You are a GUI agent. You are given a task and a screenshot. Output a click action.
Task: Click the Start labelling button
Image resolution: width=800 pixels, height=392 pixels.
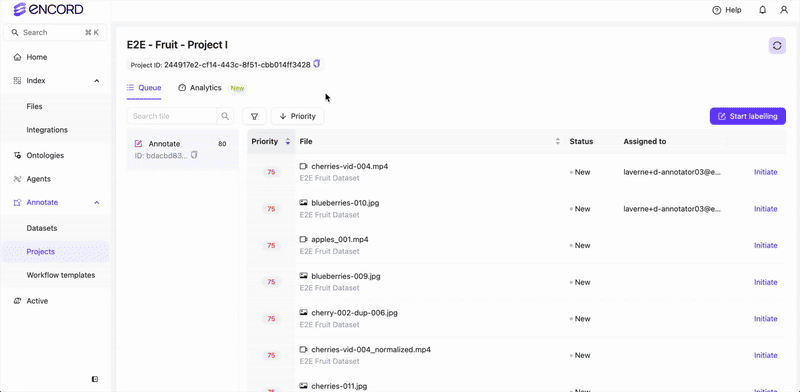(747, 116)
